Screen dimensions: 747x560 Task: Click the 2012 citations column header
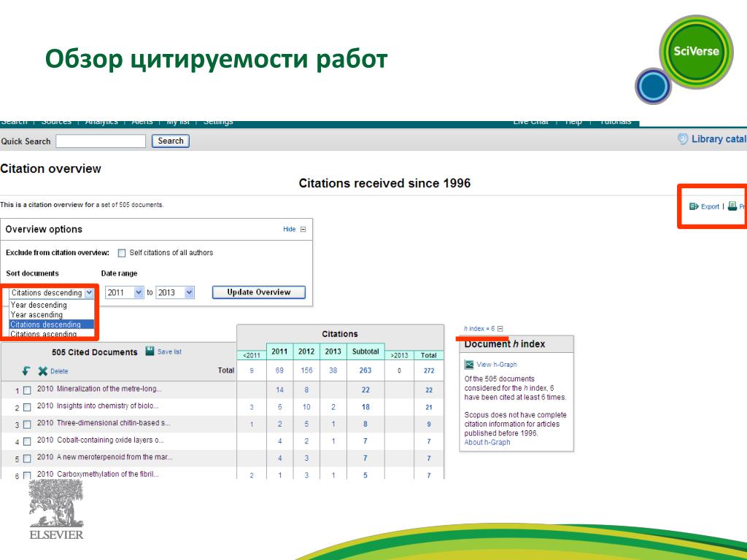pyautogui.click(x=306, y=351)
